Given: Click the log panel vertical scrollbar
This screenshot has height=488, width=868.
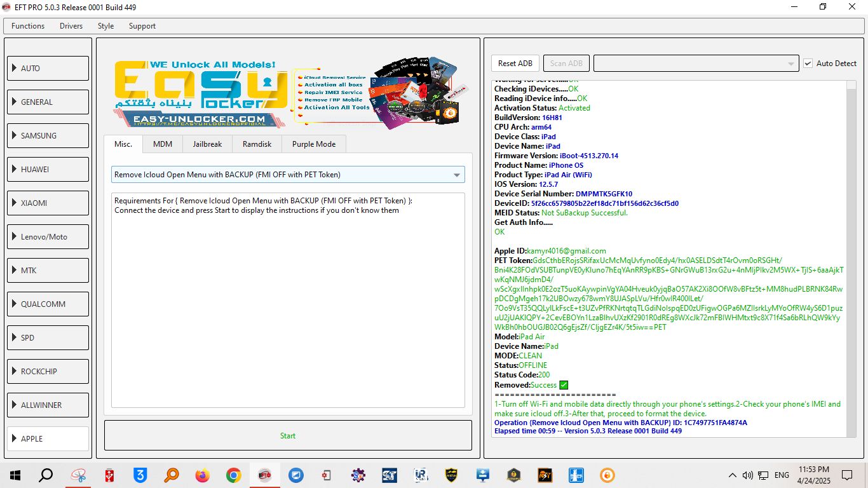Looking at the screenshot, I should tap(851, 259).
